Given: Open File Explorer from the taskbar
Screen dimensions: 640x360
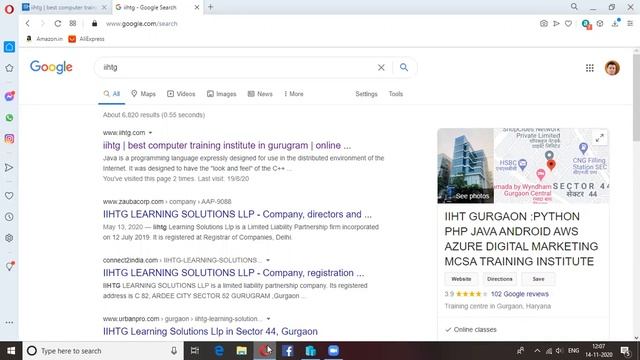Looking at the screenshot, I should 242,351.
